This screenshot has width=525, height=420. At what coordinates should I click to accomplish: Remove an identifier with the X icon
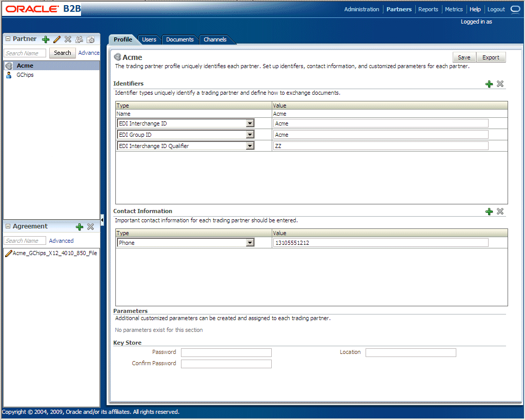[x=500, y=84]
